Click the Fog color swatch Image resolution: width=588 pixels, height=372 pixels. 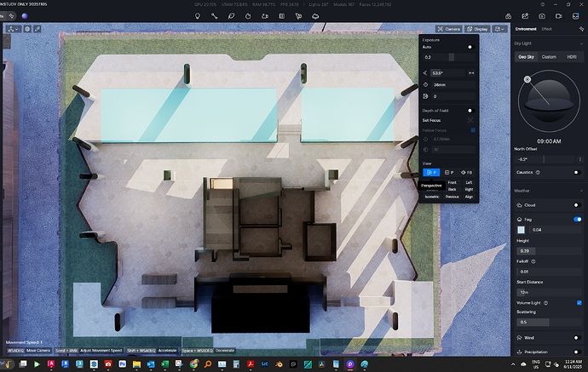522,230
